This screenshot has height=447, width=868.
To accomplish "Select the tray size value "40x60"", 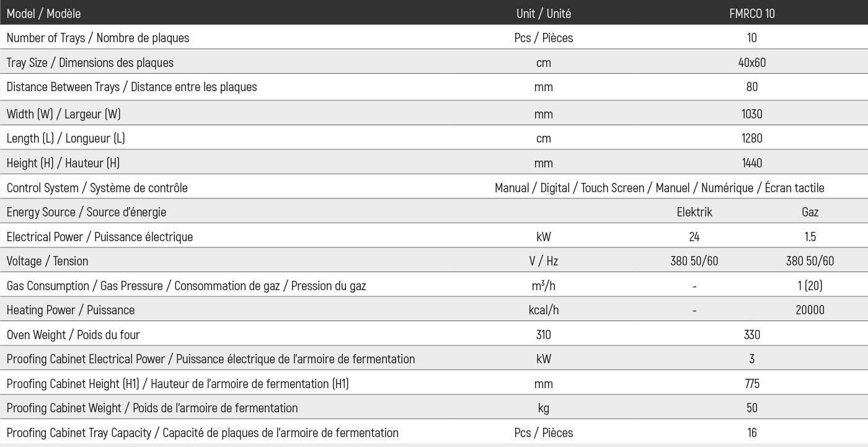I will click(x=751, y=63).
